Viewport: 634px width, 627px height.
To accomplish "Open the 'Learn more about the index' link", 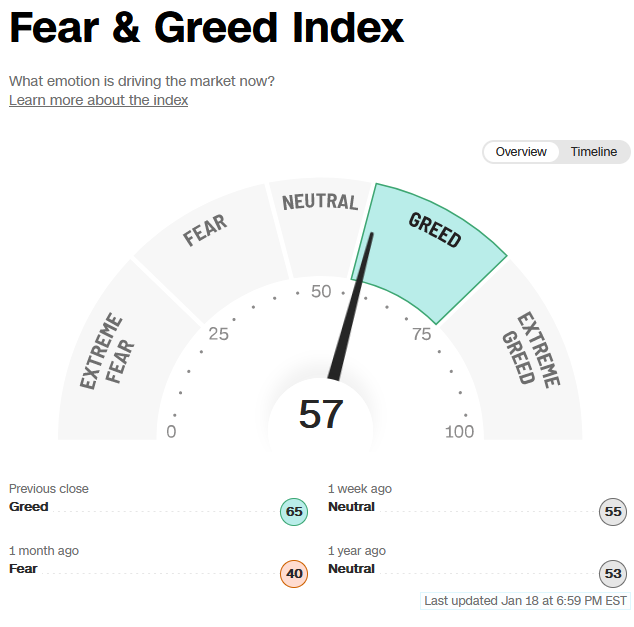I will pyautogui.click(x=98, y=100).
